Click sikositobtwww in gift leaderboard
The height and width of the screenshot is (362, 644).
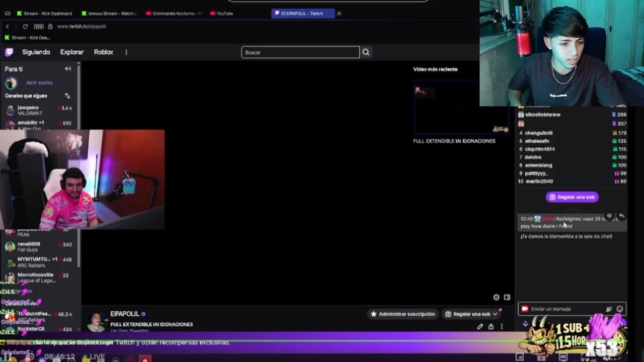[543, 115]
